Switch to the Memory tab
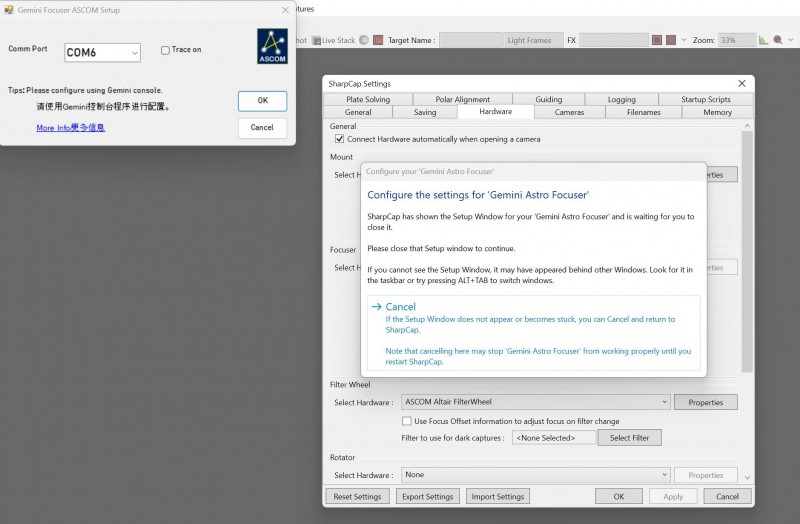 point(717,112)
